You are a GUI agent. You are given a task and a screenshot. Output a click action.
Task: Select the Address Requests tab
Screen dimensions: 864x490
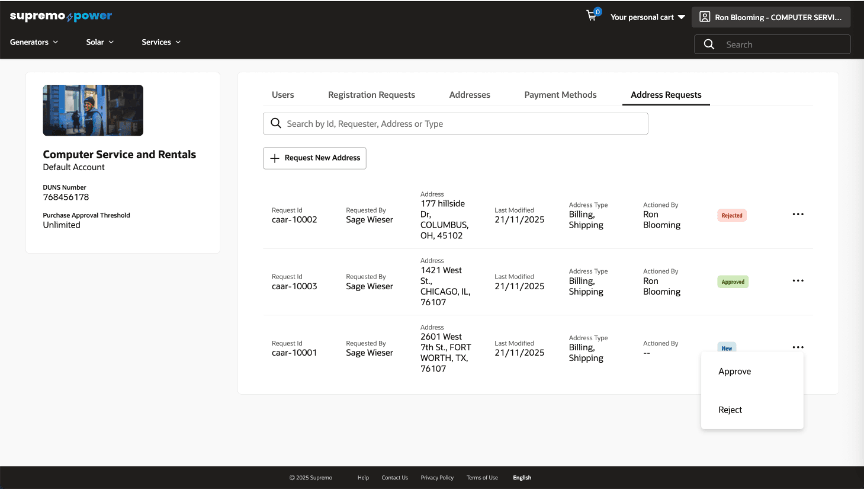(x=666, y=95)
